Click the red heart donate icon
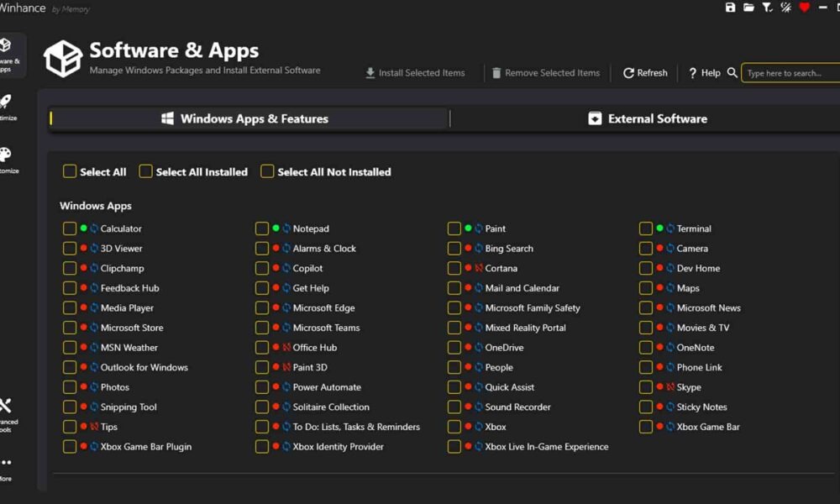 804,8
